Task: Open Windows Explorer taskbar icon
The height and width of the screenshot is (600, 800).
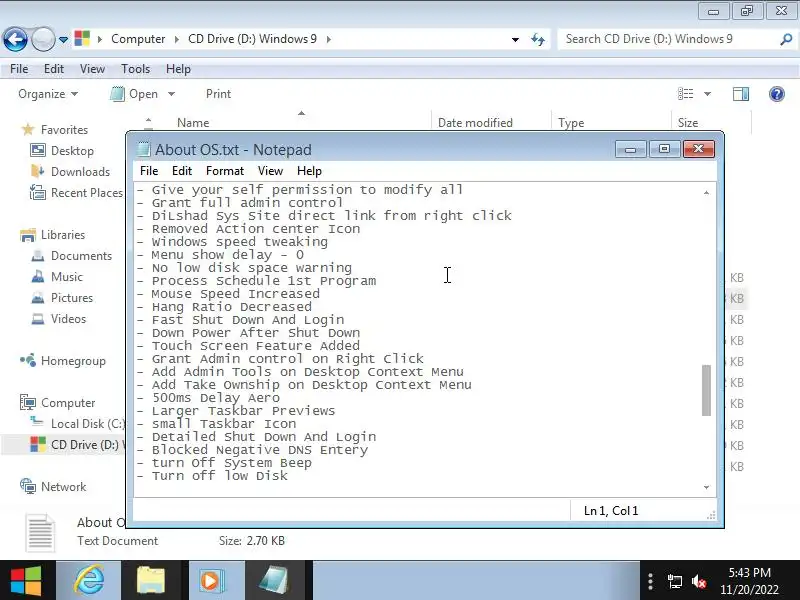Action: coord(151,581)
